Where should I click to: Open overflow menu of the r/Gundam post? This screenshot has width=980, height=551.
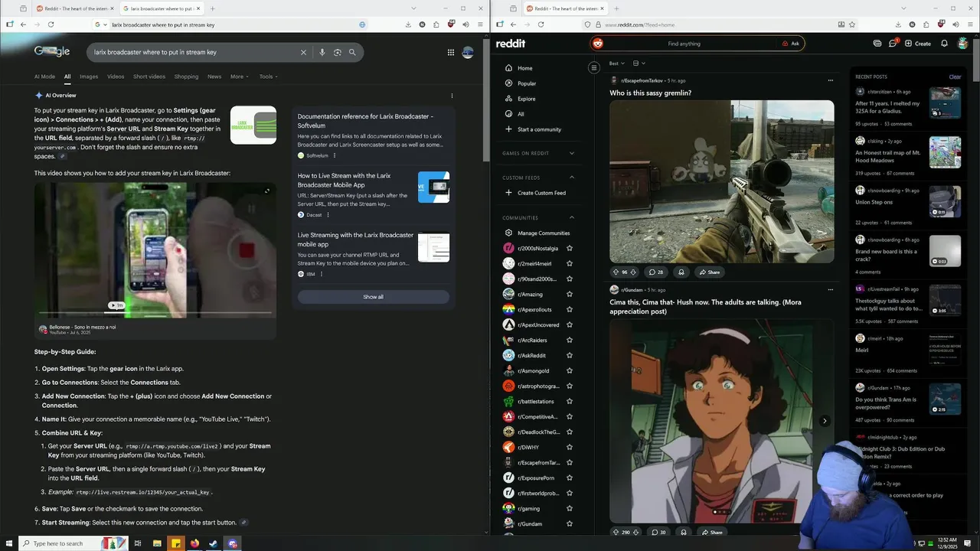pos(831,290)
